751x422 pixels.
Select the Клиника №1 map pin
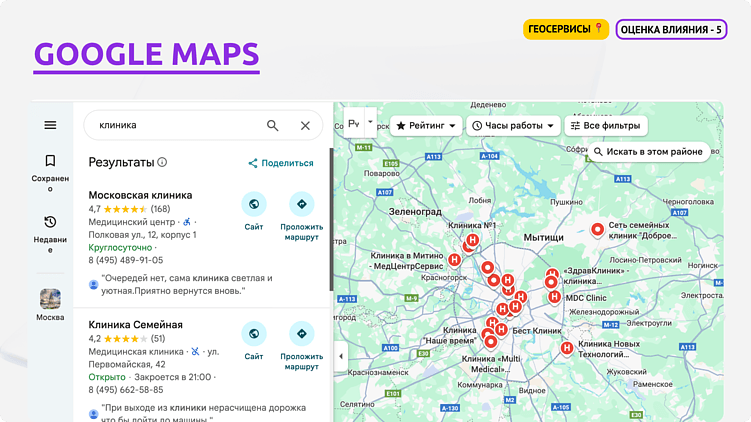(472, 240)
